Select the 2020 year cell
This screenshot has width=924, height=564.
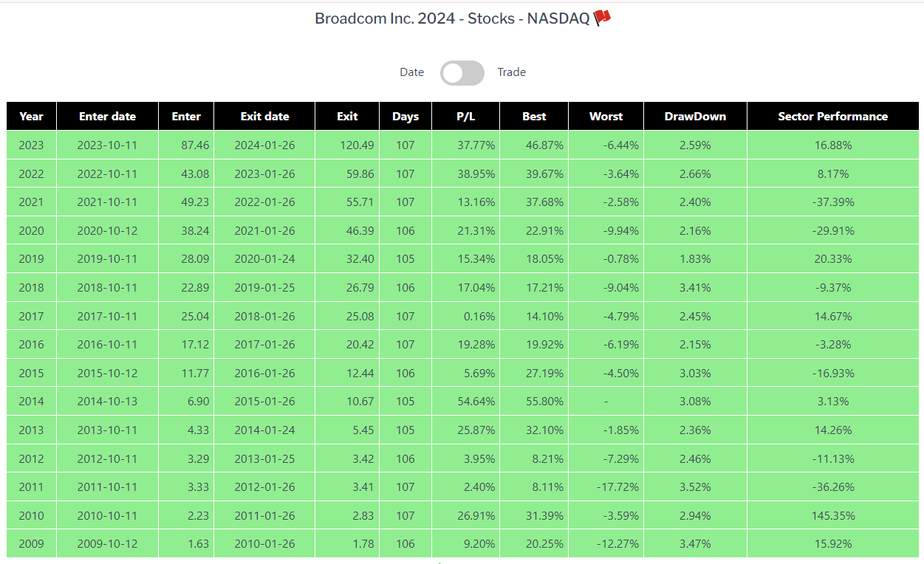tap(32, 231)
